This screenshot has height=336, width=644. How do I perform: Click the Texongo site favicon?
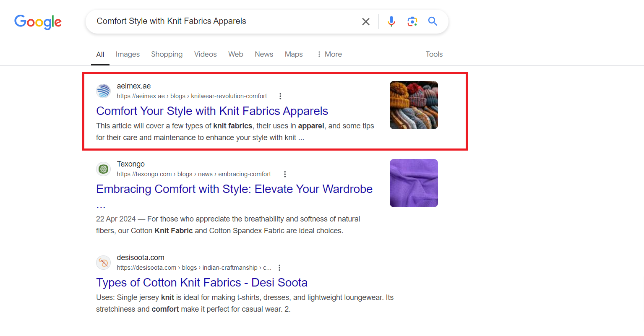pyautogui.click(x=103, y=169)
